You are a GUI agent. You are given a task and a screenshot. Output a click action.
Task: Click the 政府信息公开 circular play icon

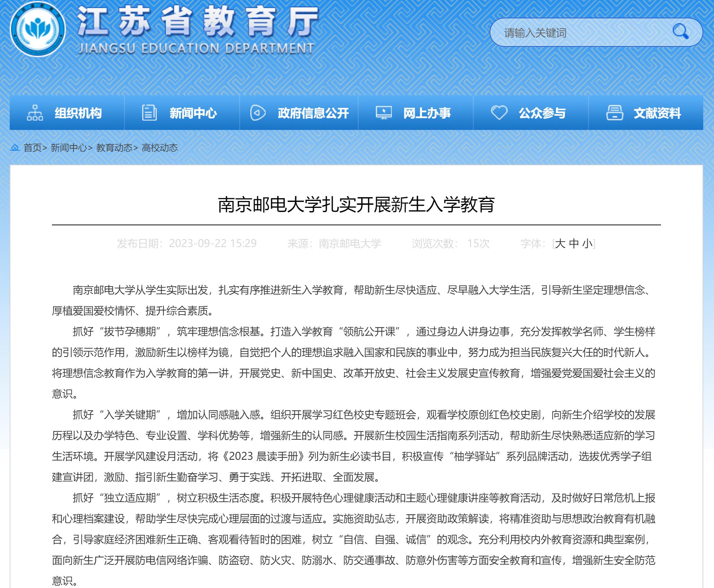258,113
